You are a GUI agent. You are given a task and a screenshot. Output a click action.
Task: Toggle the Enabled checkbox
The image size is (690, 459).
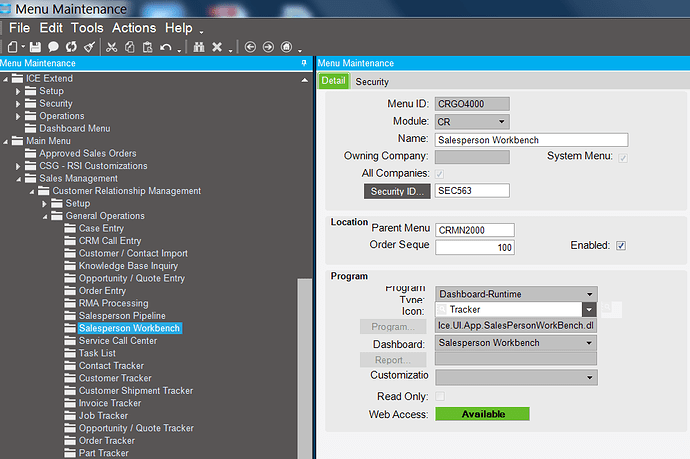point(620,245)
